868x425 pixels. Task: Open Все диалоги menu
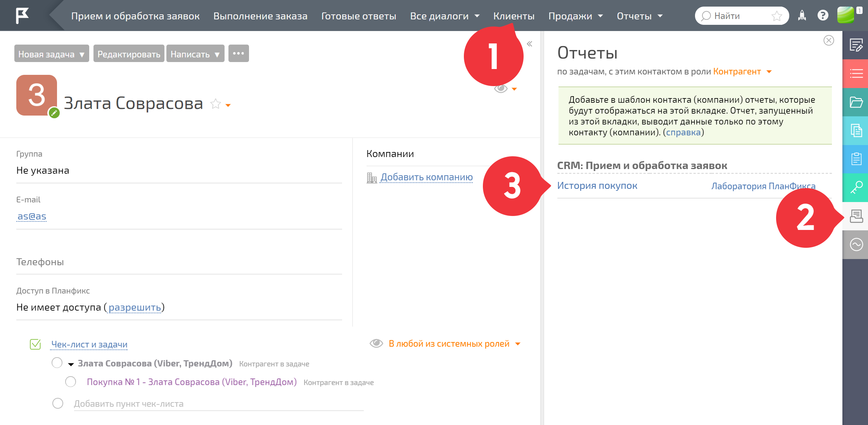pyautogui.click(x=444, y=16)
